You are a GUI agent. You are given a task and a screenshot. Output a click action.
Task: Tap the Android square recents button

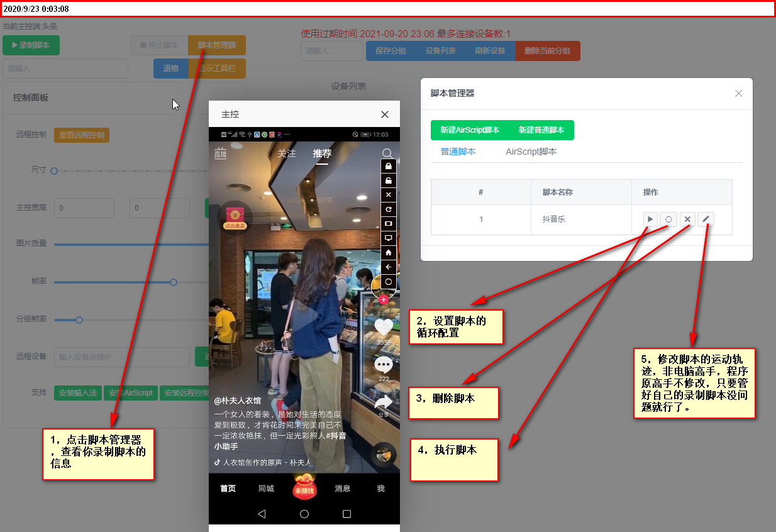346,514
